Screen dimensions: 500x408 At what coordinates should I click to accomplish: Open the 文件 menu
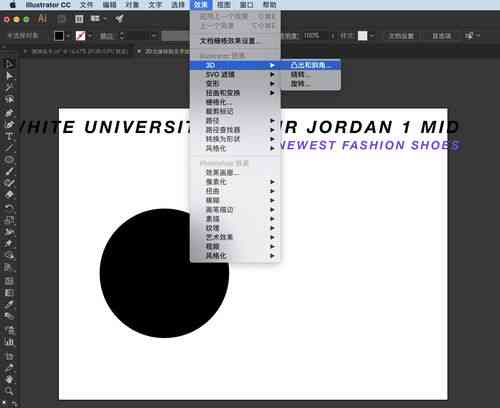click(x=86, y=5)
